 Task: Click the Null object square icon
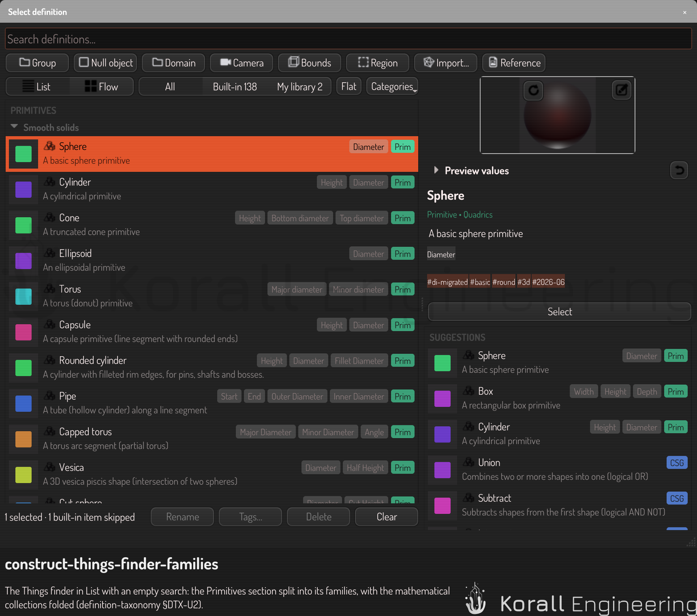(x=84, y=62)
